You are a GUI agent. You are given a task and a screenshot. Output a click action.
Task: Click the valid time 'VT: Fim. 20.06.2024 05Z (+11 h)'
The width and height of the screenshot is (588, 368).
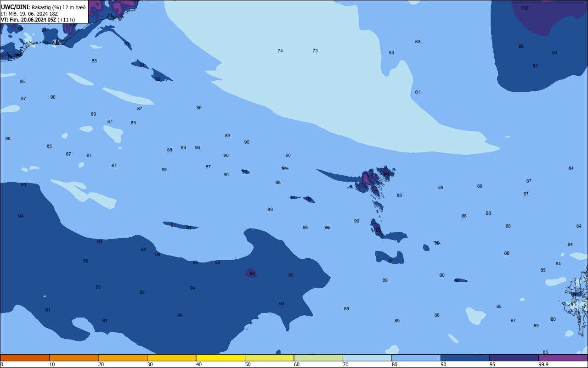(38, 20)
